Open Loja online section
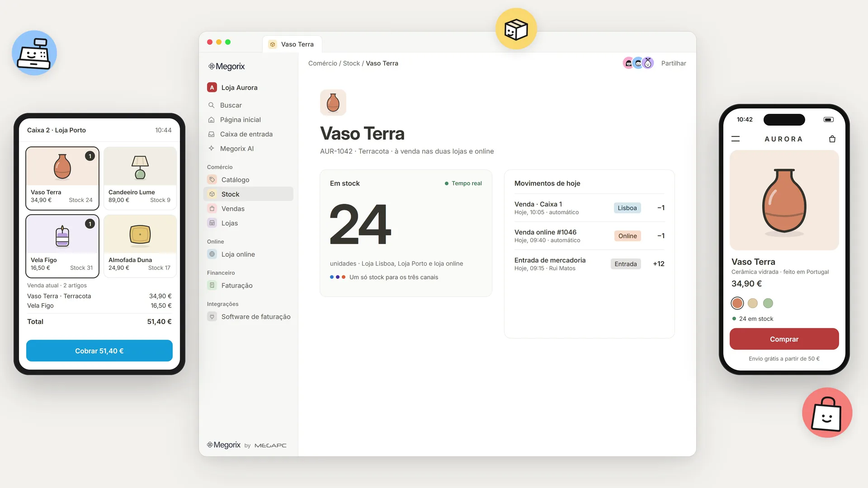 (248, 254)
